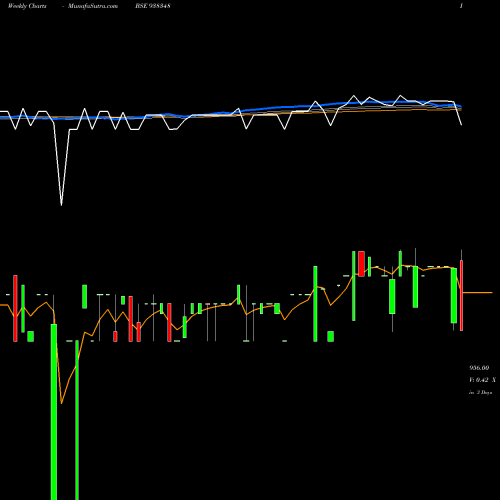Click the 'MunafaSutra.com' label
This screenshot has height=500, width=500.
(x=93, y=6)
